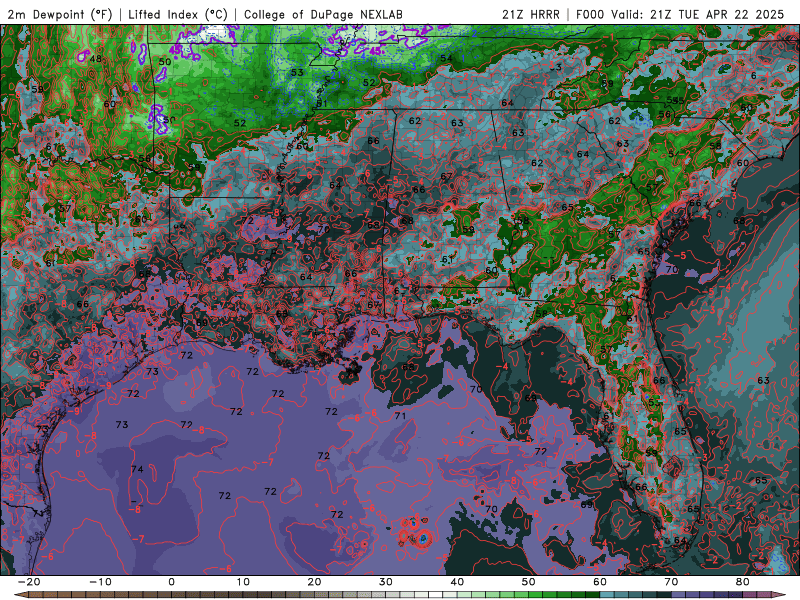The image size is (800, 600).
Task: Click the 10 label under the color scale
Action: (243, 582)
